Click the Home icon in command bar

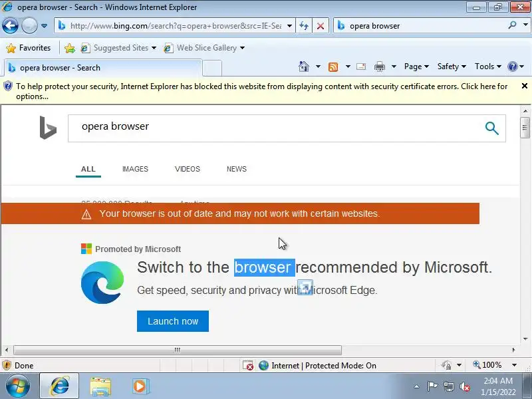point(304,66)
